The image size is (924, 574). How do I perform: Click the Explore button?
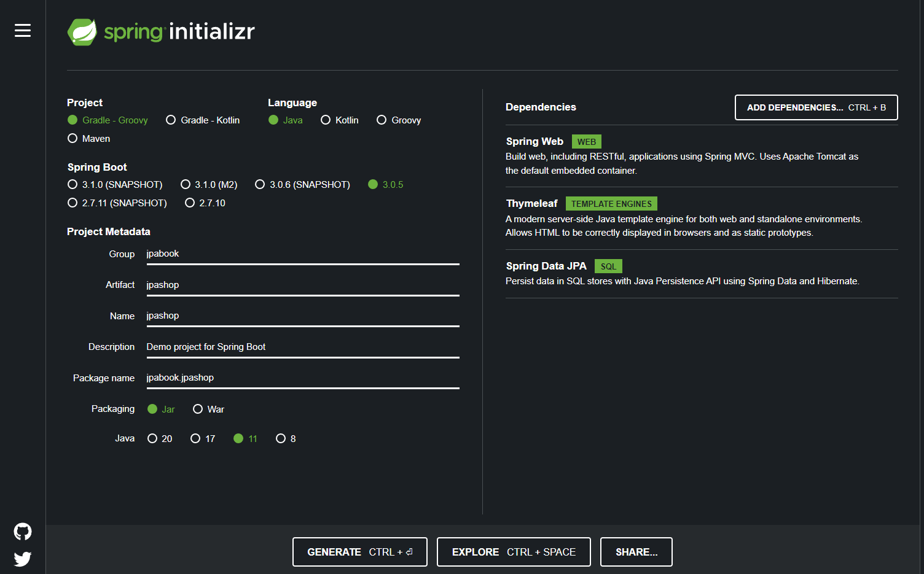coord(514,552)
